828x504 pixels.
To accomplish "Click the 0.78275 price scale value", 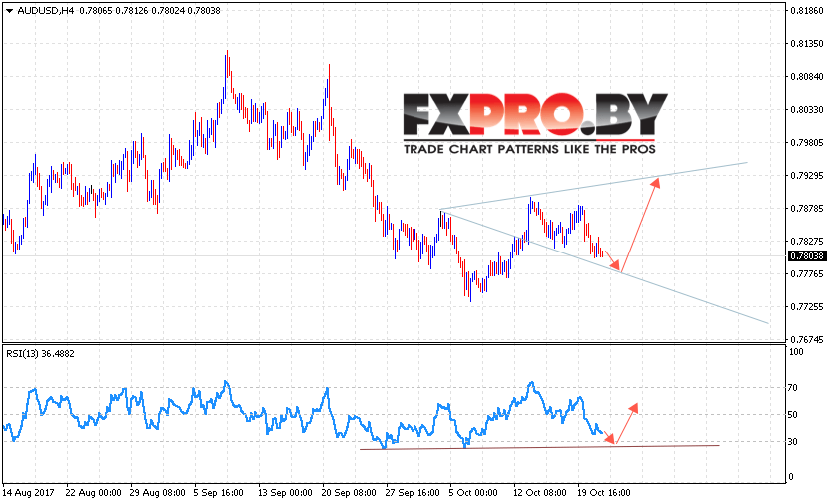I will [806, 242].
